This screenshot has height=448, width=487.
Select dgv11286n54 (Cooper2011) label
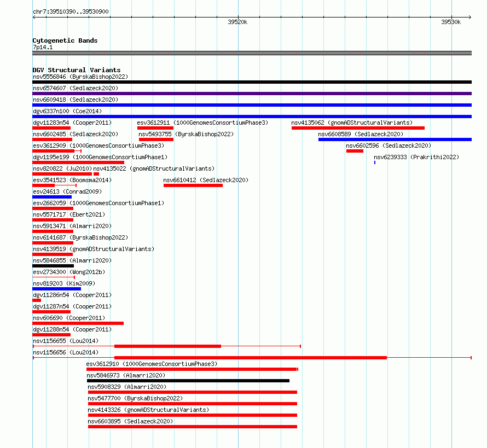click(x=72, y=295)
